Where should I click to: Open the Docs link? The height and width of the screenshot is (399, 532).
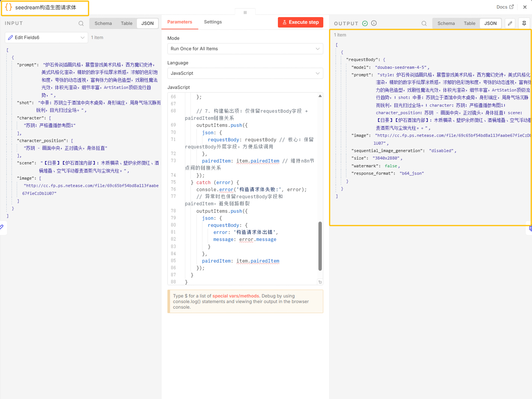505,7
